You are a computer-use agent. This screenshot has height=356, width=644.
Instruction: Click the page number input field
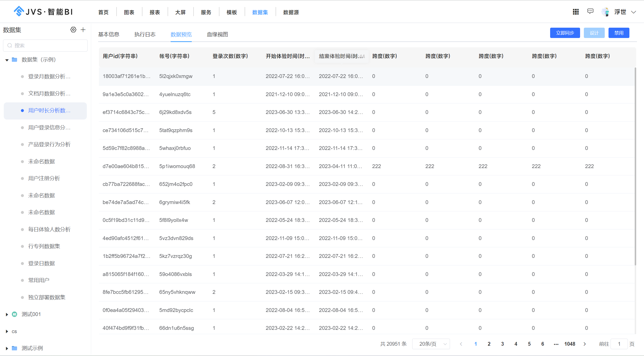[x=619, y=344]
